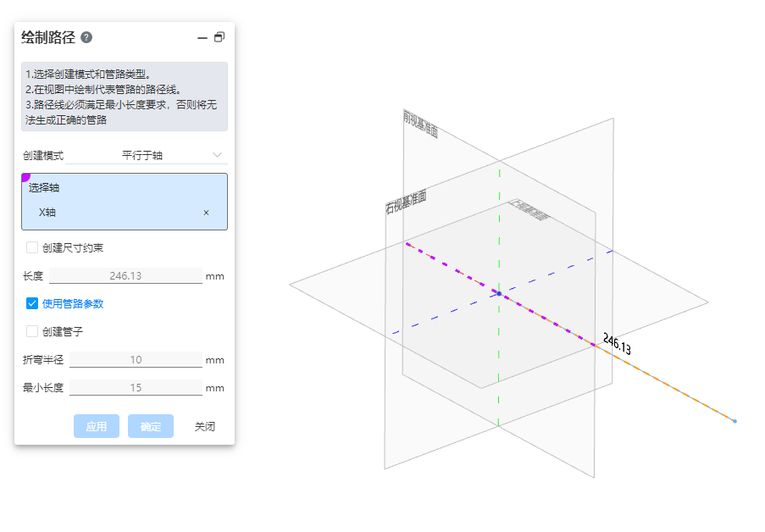Click the restore window icon in panel header
Viewport: 765px width, 532px height.
point(219,37)
